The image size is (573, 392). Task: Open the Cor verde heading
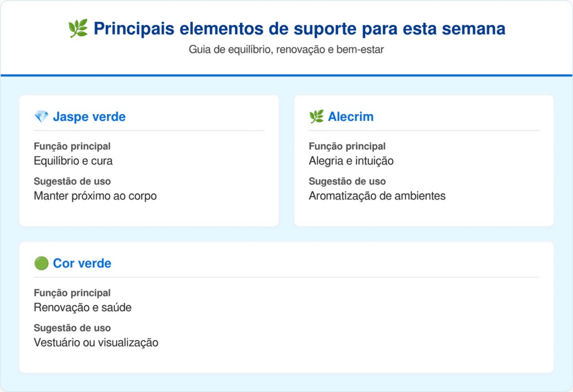point(82,263)
